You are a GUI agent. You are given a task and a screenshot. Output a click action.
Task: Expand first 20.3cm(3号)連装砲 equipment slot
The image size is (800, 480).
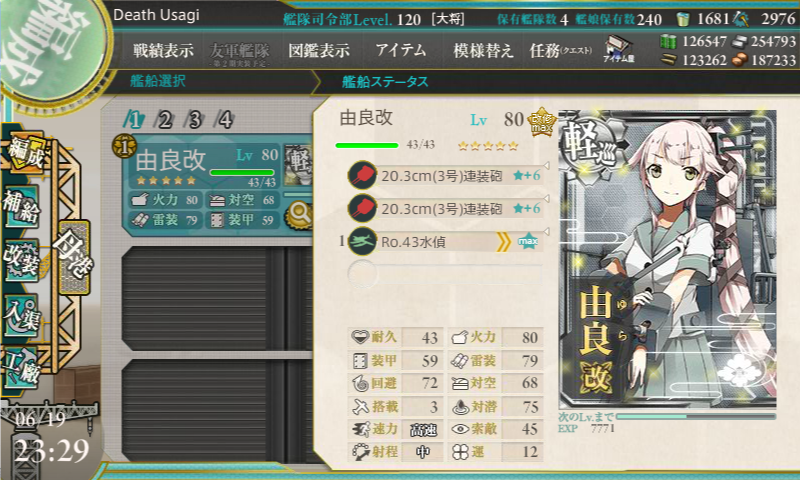tap(446, 175)
